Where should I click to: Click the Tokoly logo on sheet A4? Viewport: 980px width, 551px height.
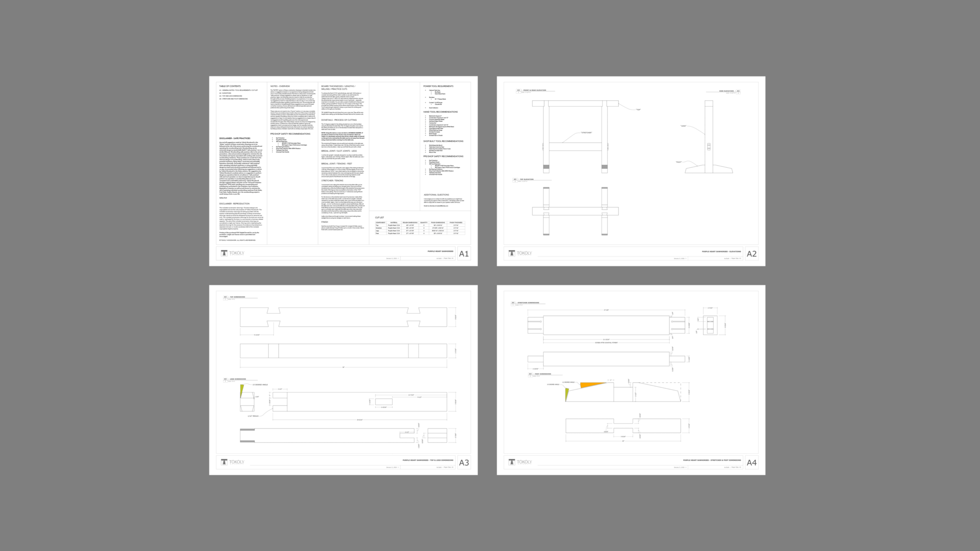520,462
